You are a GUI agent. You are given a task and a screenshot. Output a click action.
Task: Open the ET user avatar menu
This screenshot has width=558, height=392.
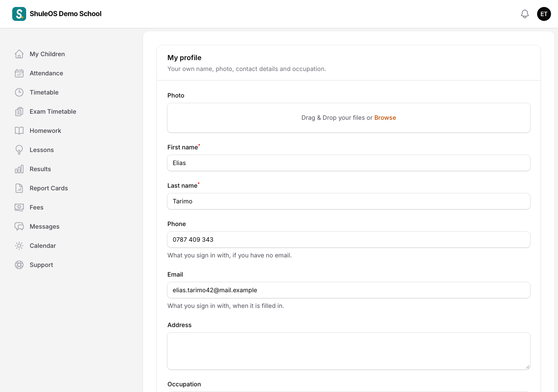(544, 14)
